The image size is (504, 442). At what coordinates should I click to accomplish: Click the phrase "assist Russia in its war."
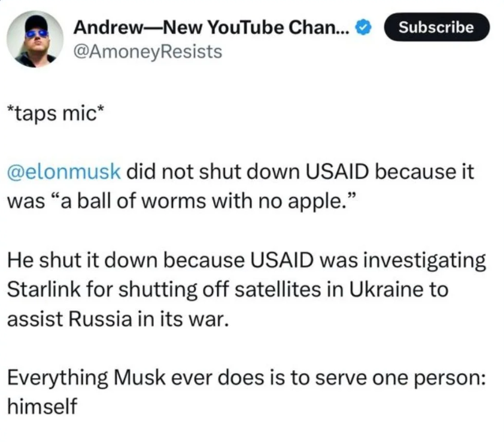[x=119, y=319]
